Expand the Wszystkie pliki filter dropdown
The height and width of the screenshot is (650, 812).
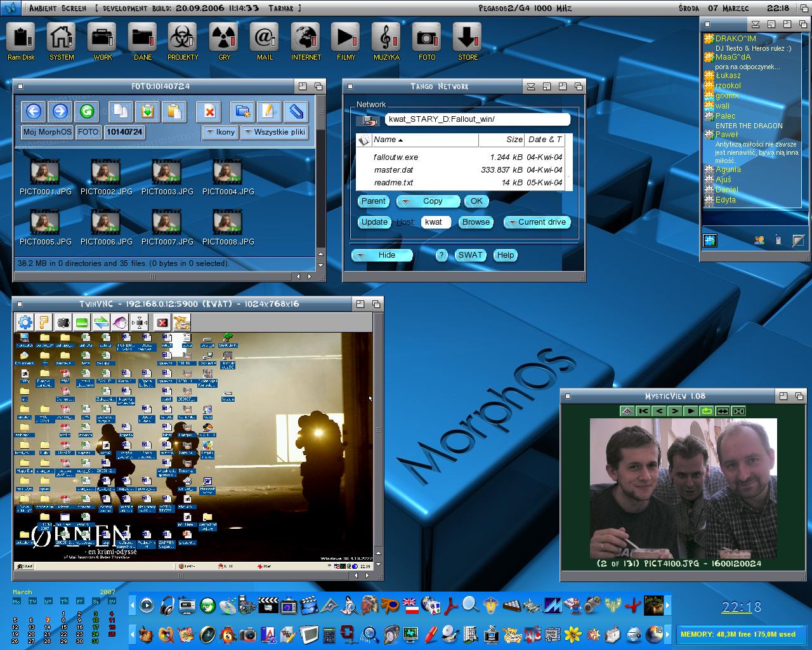pyautogui.click(x=274, y=132)
